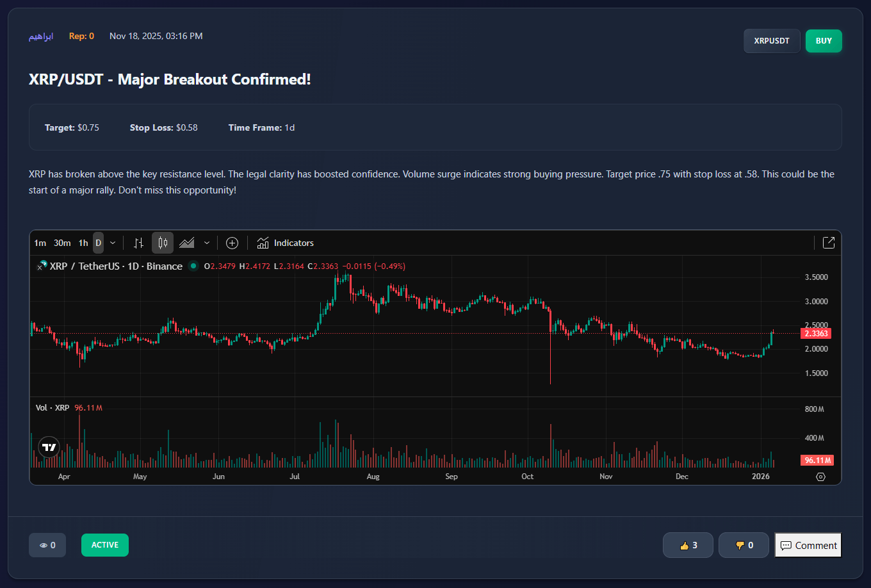The width and height of the screenshot is (871, 588).
Task: Expand the chart style dropdown chevron
Action: pyautogui.click(x=206, y=243)
